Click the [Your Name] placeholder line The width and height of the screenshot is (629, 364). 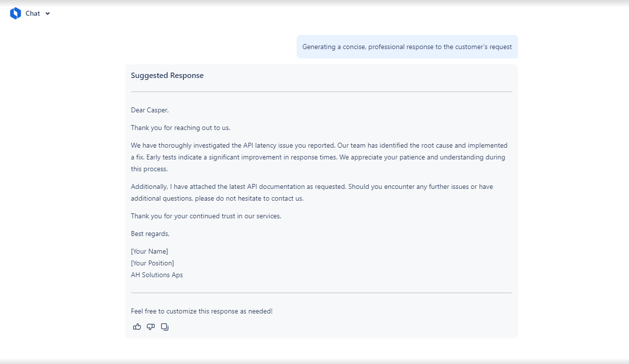tap(149, 251)
